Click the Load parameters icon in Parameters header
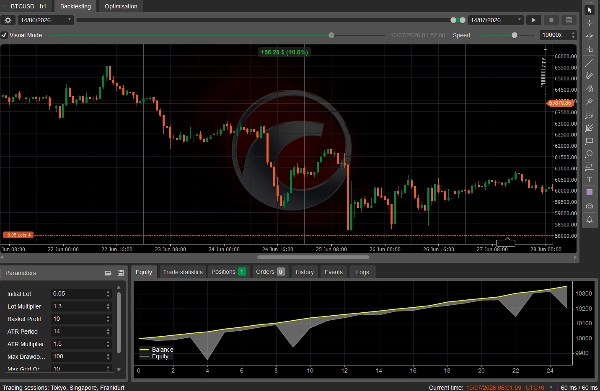The width and height of the screenshot is (600, 391). click(108, 273)
